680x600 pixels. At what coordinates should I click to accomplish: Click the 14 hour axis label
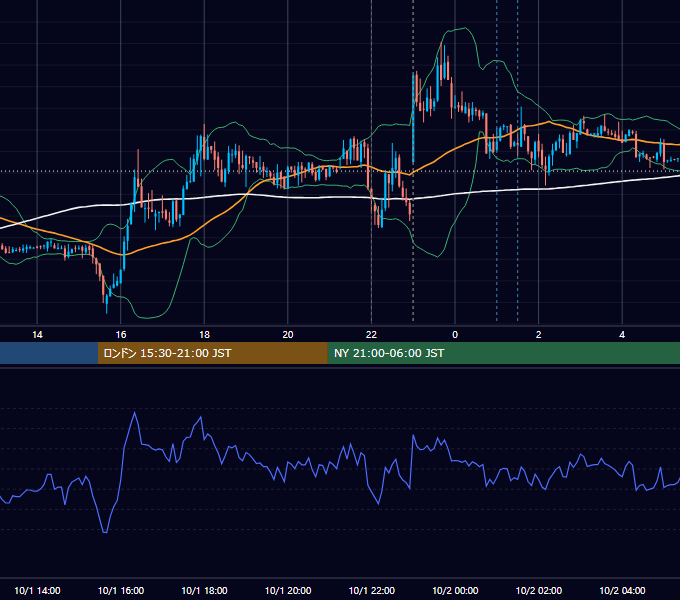37,335
